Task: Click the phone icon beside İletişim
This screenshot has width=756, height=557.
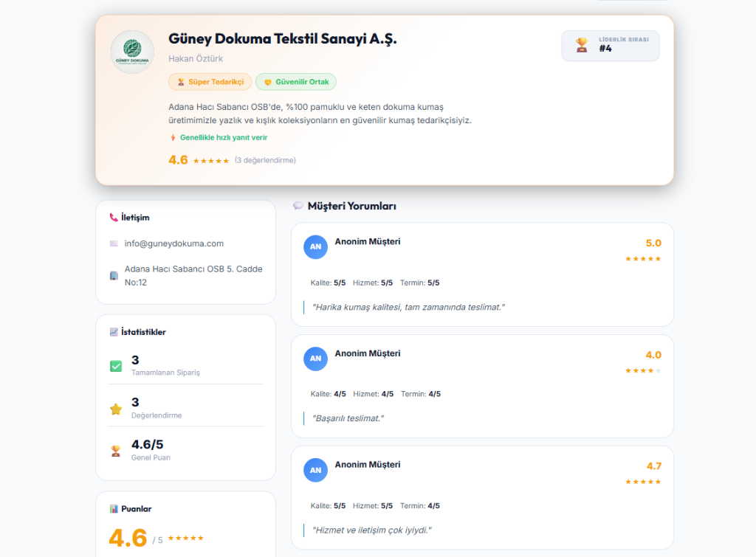Action: pos(114,218)
